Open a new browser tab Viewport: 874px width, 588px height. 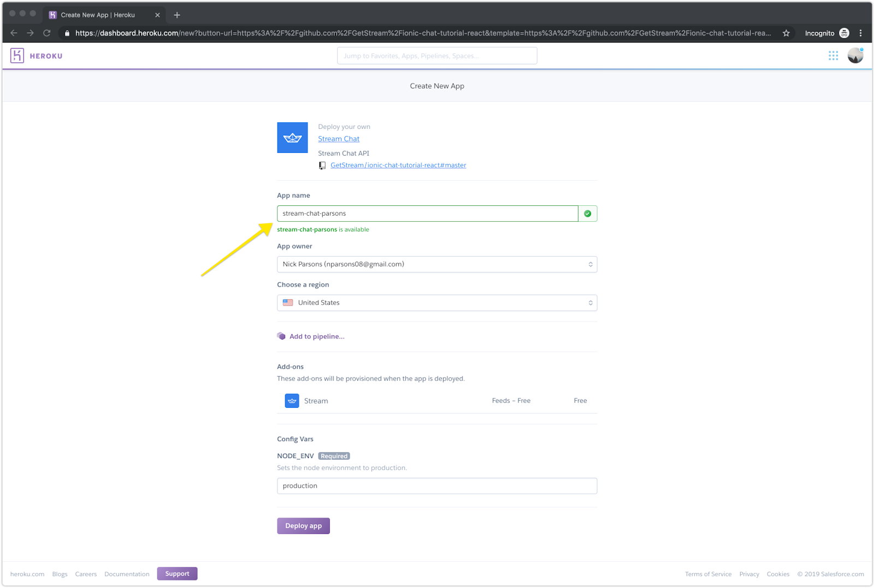tap(177, 15)
